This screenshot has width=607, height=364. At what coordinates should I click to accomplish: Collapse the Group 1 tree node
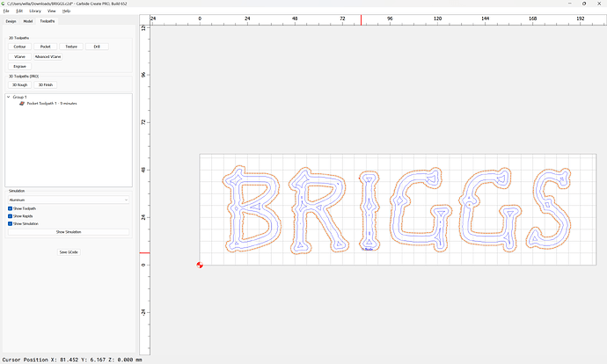[8, 97]
